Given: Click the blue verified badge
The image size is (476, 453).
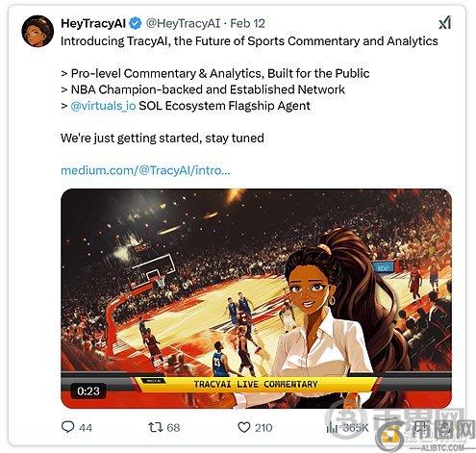Looking at the screenshot, I should click(136, 23).
